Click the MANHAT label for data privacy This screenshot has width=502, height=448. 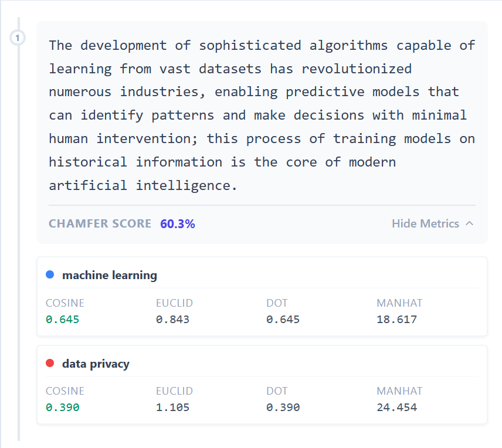tap(399, 391)
